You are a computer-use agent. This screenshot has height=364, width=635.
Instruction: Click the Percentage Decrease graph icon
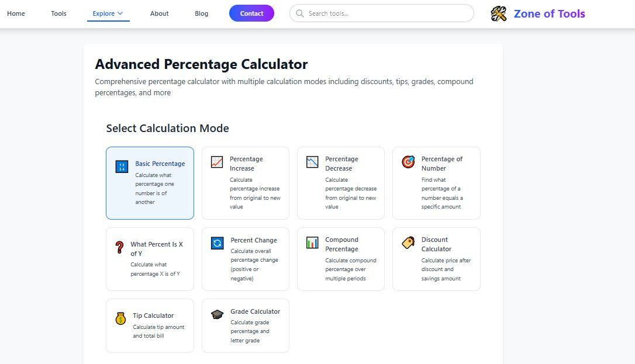pos(312,162)
